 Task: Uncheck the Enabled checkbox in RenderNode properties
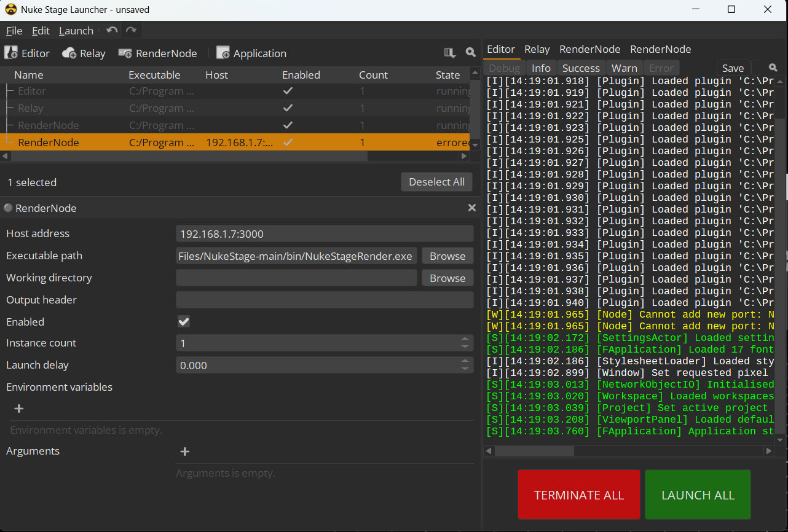pos(184,321)
